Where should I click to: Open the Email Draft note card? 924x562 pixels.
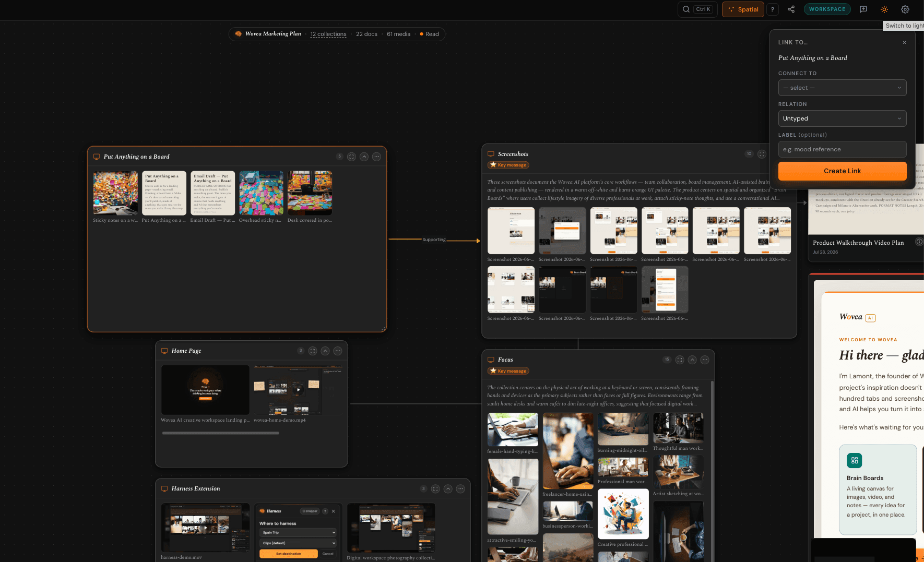point(212,193)
